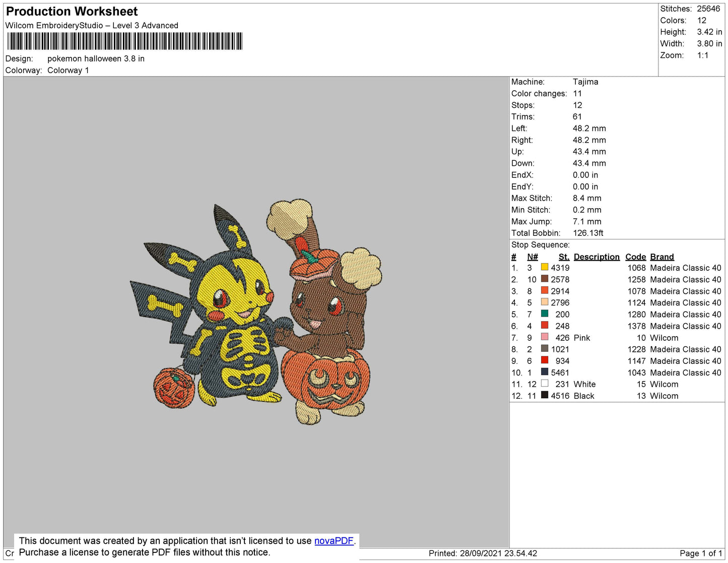The height and width of the screenshot is (563, 728).
Task: Click the Colors value 12
Action: (702, 20)
